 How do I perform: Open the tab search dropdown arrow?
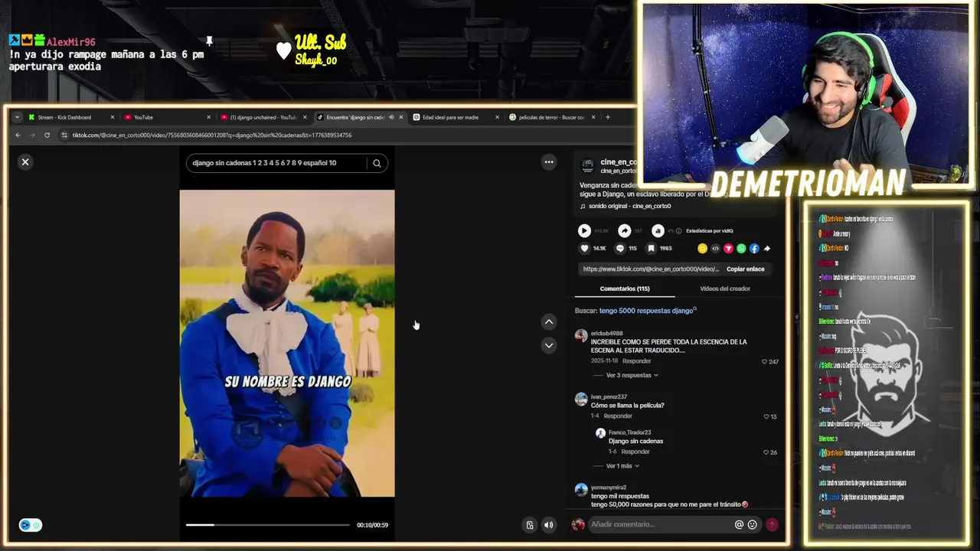click(x=17, y=117)
